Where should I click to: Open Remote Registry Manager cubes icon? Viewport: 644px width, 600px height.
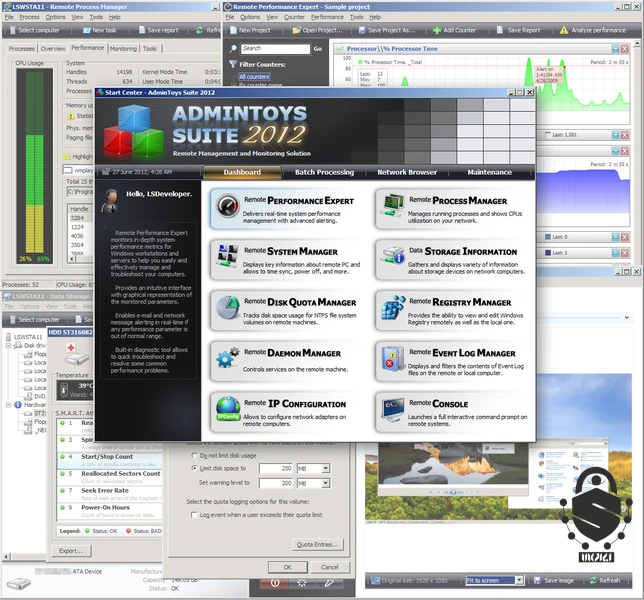coord(393,307)
